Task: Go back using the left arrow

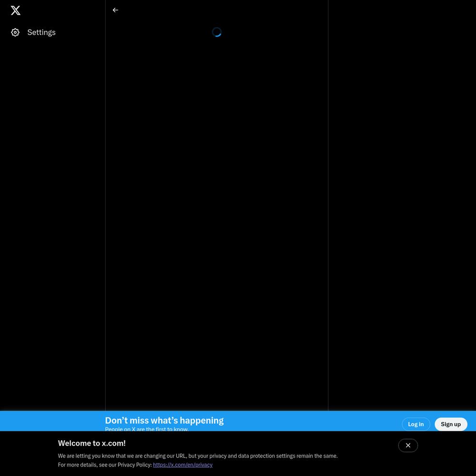Action: 115,10
